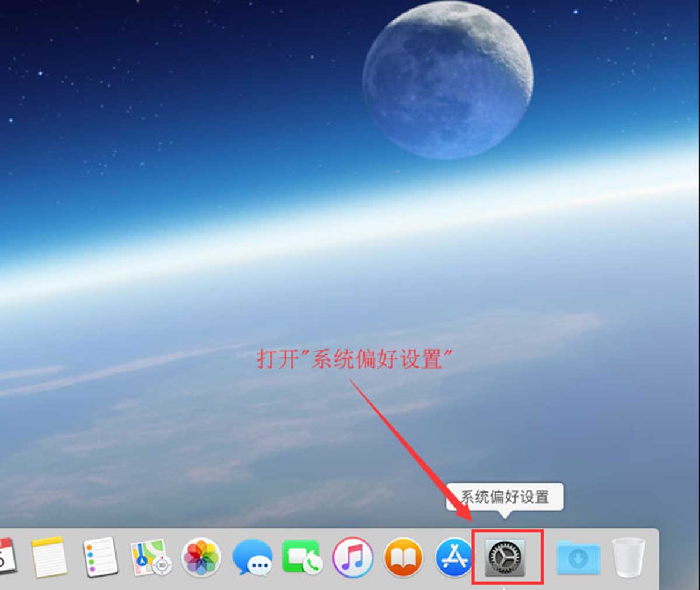Open the Trash in the Dock
The width and height of the screenshot is (700, 590).
629,557
